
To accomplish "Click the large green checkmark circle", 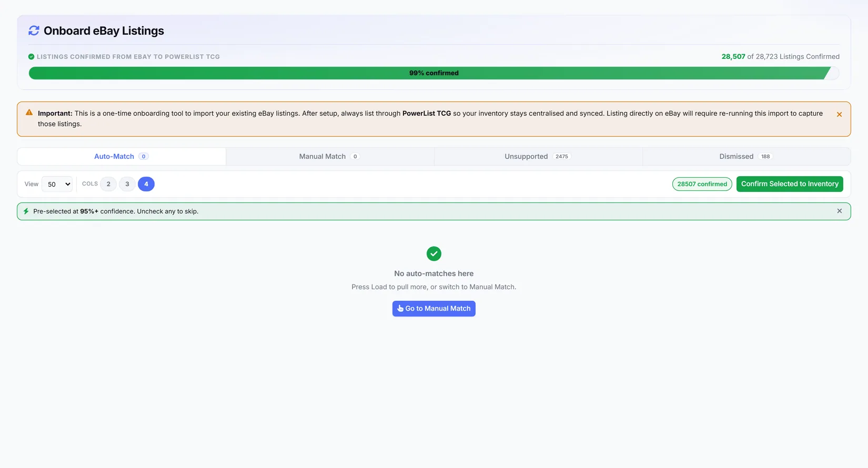I will pos(434,254).
